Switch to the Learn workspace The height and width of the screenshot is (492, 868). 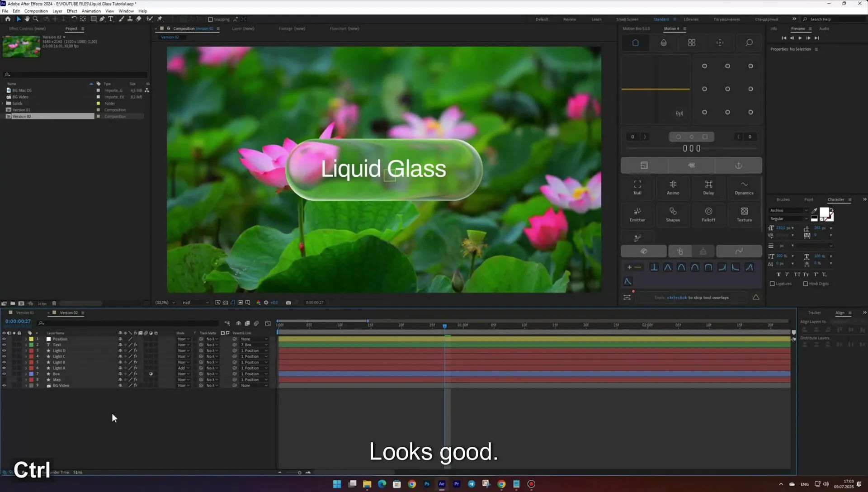coord(596,19)
